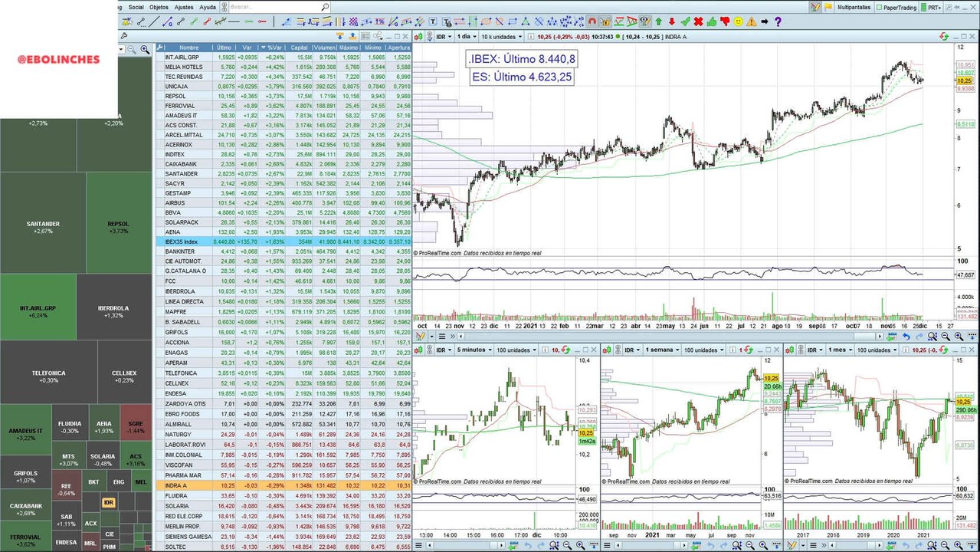Click the yellow flag icon at top right

[828, 7]
